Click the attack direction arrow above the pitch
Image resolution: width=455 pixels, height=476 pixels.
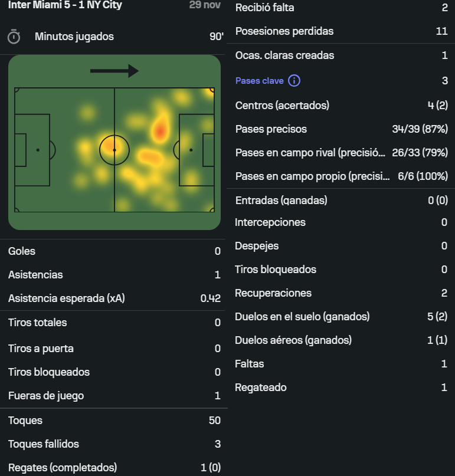tap(114, 71)
